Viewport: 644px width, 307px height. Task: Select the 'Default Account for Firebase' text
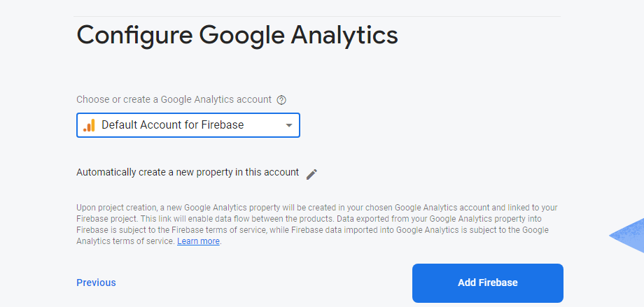pyautogui.click(x=172, y=126)
